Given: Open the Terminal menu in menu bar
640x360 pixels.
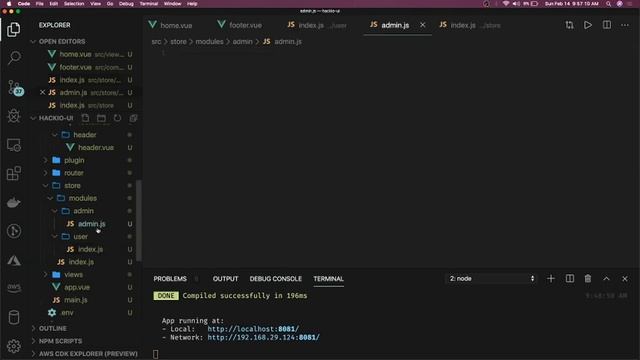Looking at the screenshot, I should (149, 4).
